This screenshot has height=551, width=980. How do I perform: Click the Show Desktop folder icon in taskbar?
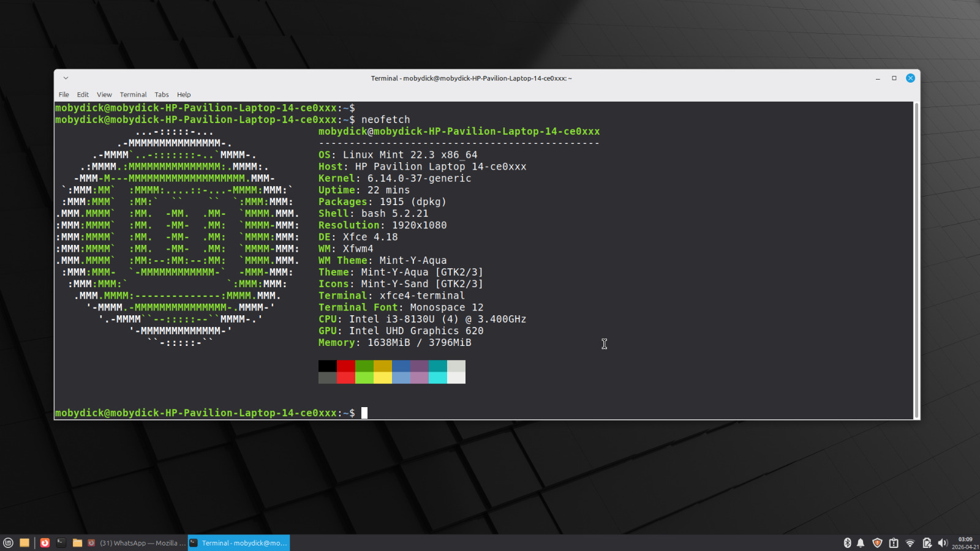coord(24,543)
